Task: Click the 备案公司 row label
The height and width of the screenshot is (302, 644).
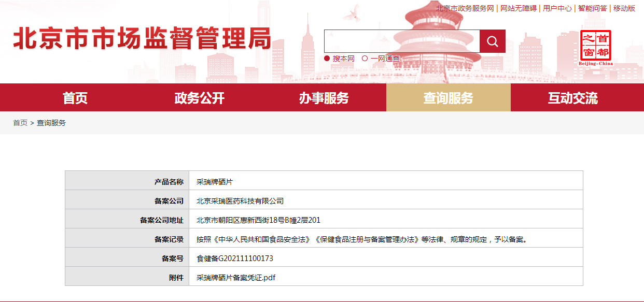Action: 169,201
